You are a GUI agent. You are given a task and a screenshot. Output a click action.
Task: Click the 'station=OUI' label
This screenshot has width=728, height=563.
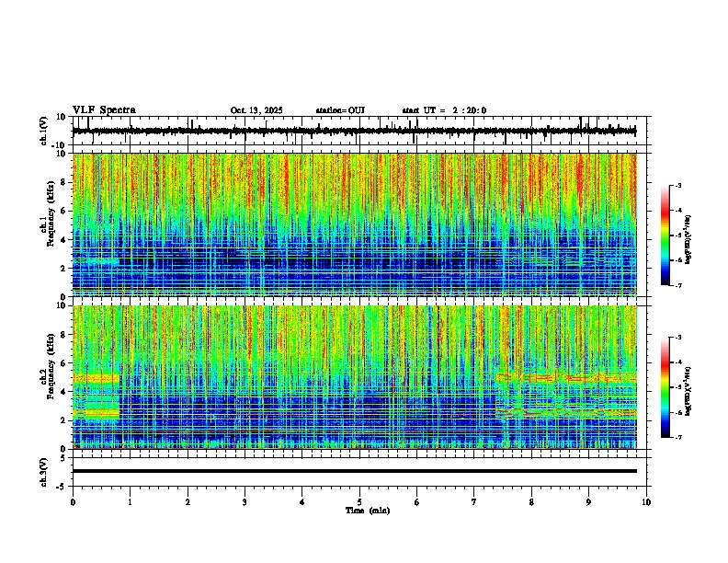[340, 110]
